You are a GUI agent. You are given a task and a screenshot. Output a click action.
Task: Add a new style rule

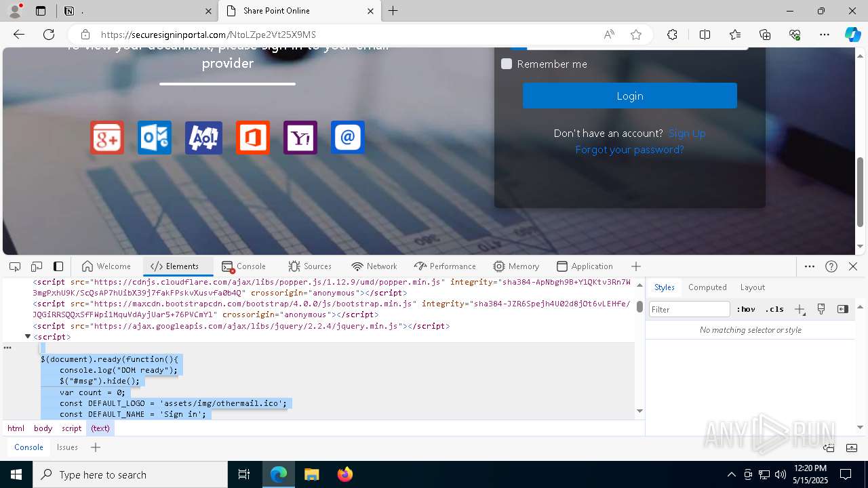coord(800,309)
